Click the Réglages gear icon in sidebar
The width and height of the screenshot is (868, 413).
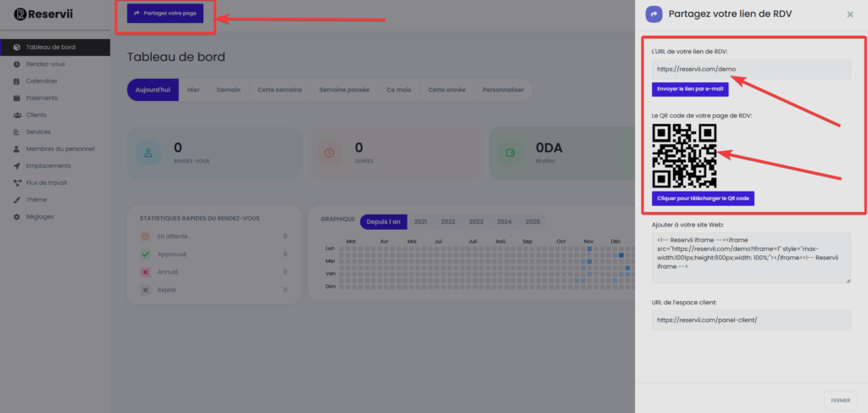[17, 217]
